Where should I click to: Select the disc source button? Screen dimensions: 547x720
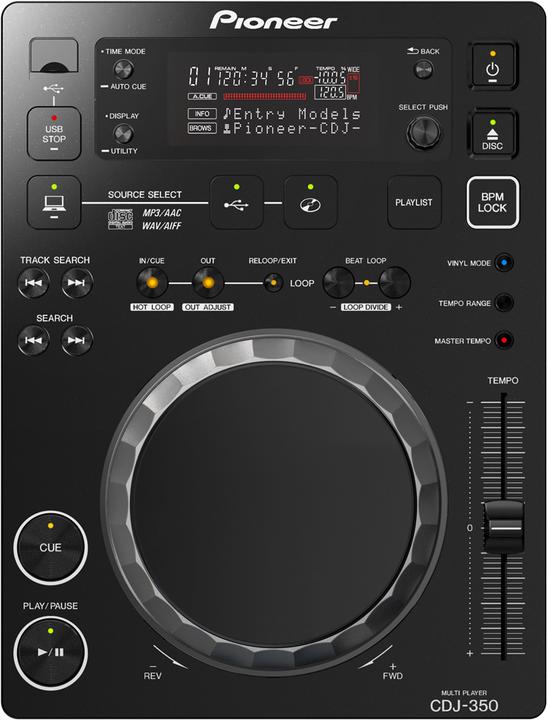coord(310,202)
